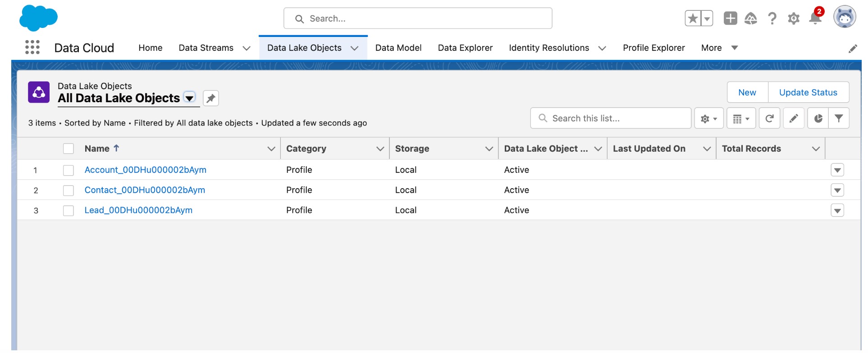Image resolution: width=868 pixels, height=353 pixels.
Task: Toggle the select all rows checkbox
Action: point(69,149)
